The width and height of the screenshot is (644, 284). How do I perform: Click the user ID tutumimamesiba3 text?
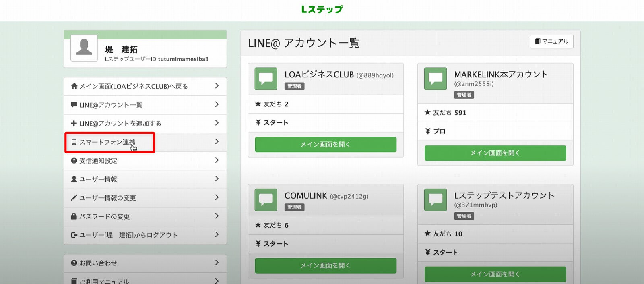pyautogui.click(x=183, y=59)
